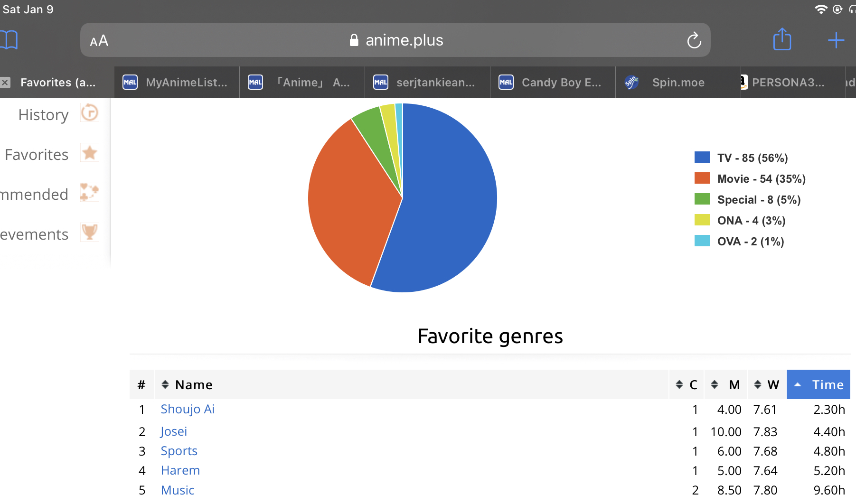
Task: Click the blue TV legend color swatch
Action: 702,158
